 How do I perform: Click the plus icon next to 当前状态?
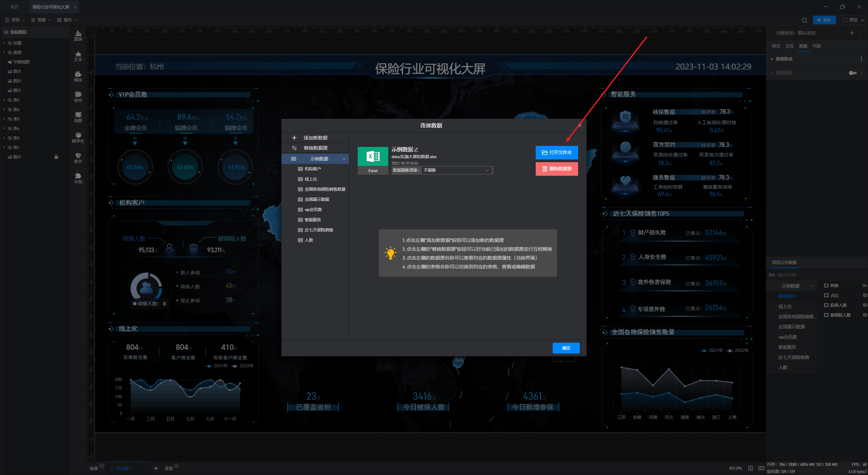[852, 33]
